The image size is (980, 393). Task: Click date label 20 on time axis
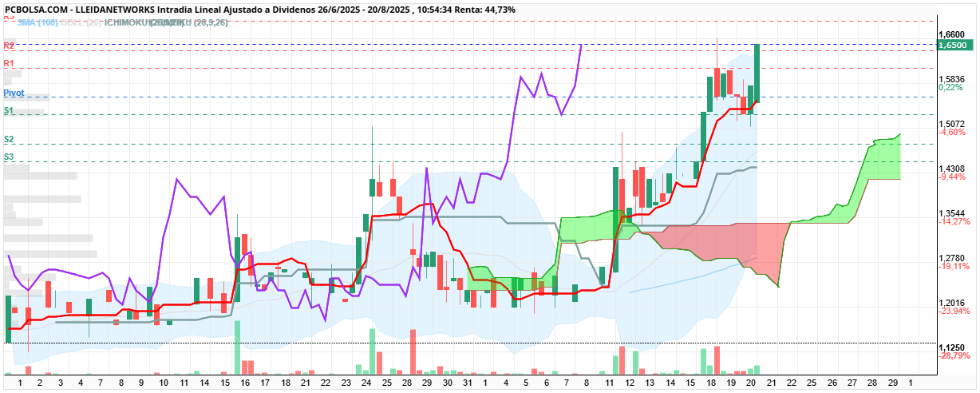point(751,383)
